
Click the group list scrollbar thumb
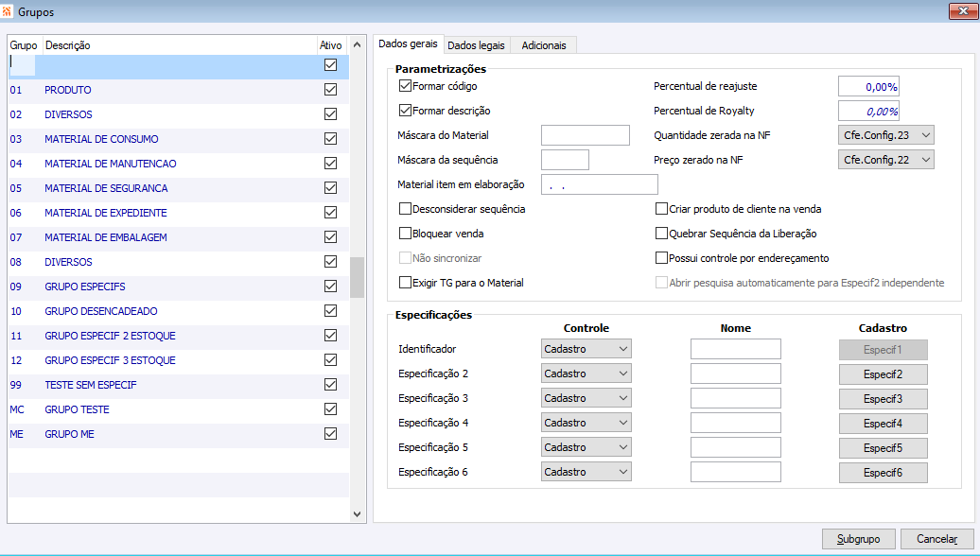point(357,277)
